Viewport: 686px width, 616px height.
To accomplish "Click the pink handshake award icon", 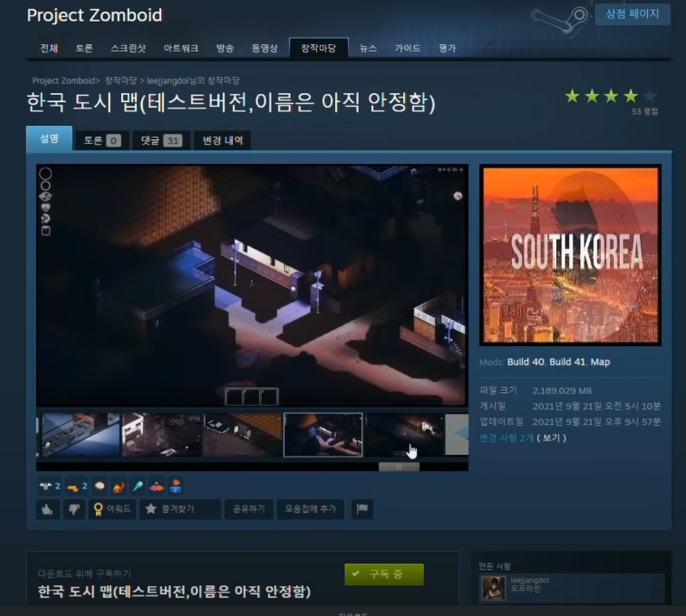I will point(156,486).
